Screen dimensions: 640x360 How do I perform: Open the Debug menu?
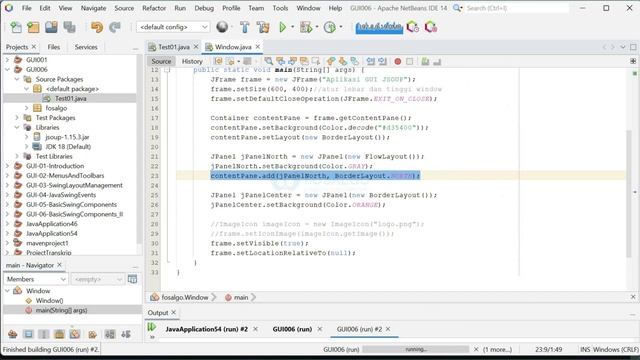click(204, 8)
